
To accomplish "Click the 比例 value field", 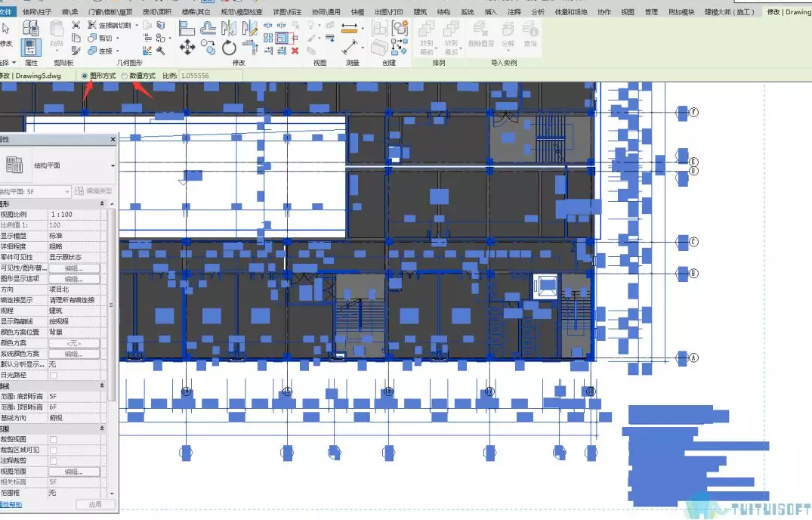I will (x=210, y=76).
